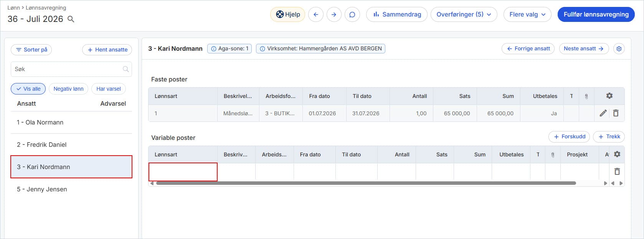Click Hent ansatte button
Image resolution: width=644 pixels, height=239 pixels.
(x=107, y=50)
